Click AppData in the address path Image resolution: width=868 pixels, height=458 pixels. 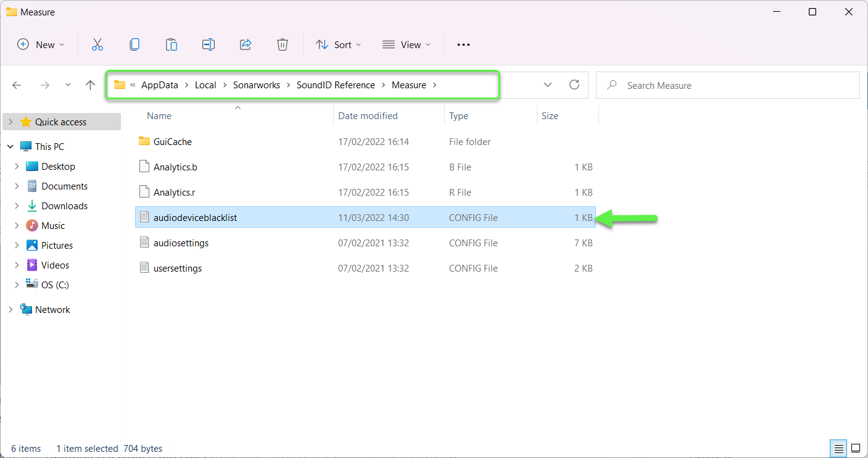pyautogui.click(x=159, y=85)
